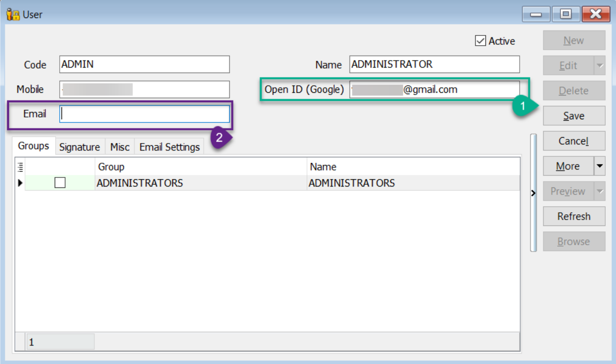Click the Cancel button

(573, 141)
